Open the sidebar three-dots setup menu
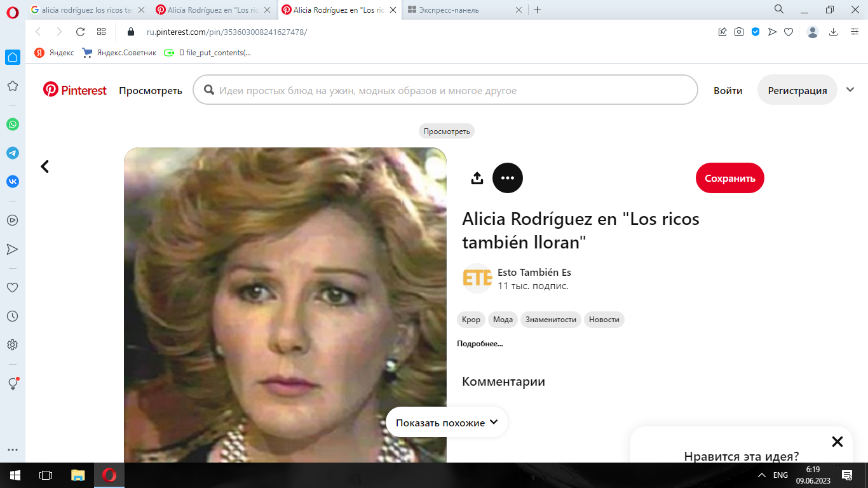The height and width of the screenshot is (488, 868). click(x=13, y=450)
